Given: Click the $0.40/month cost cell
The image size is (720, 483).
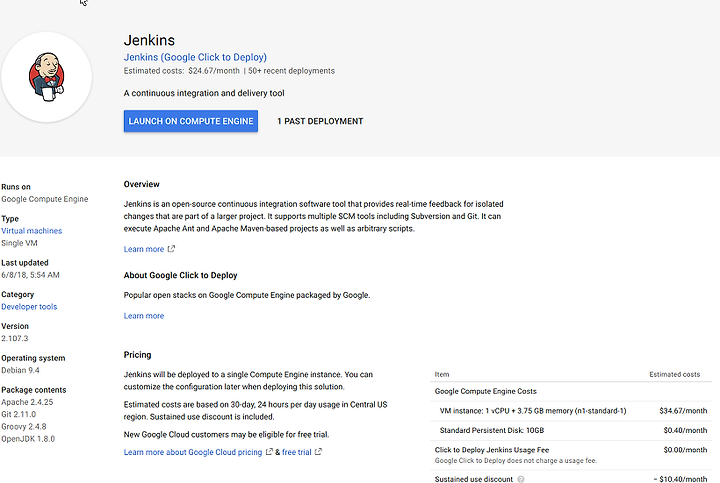Looking at the screenshot, I should (x=685, y=431).
